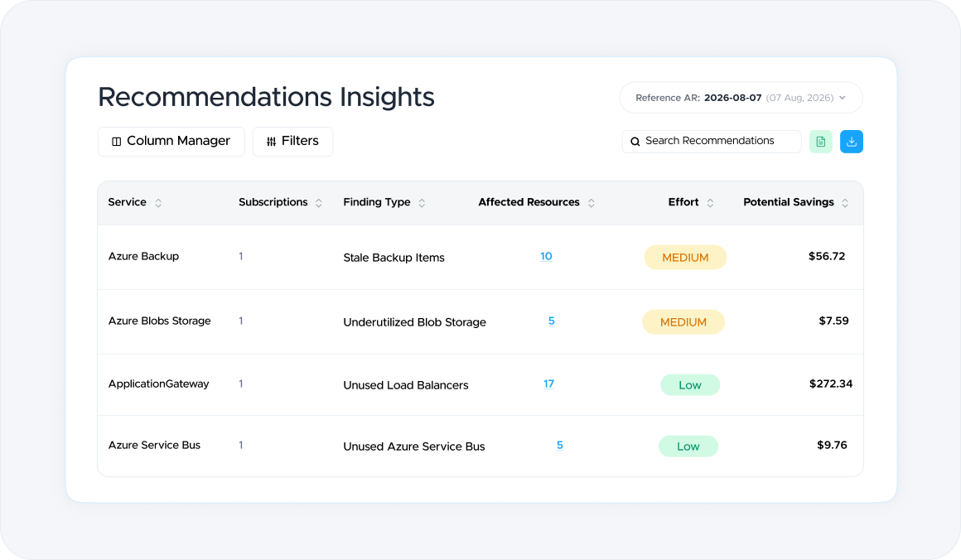Open the Column Manager
This screenshot has width=961, height=560.
point(171,142)
